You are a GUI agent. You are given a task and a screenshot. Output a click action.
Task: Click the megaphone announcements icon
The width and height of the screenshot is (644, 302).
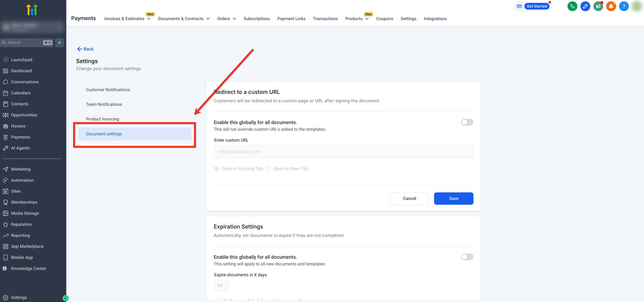click(x=598, y=6)
